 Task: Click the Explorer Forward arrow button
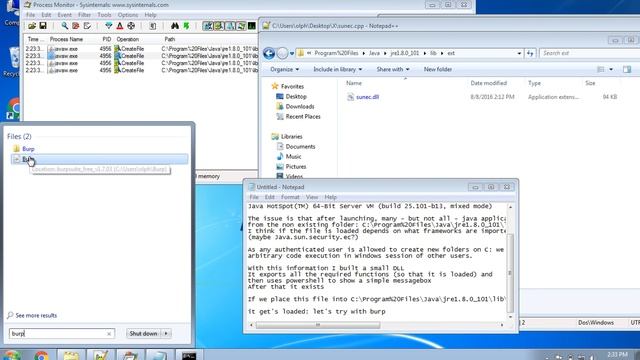(282, 53)
